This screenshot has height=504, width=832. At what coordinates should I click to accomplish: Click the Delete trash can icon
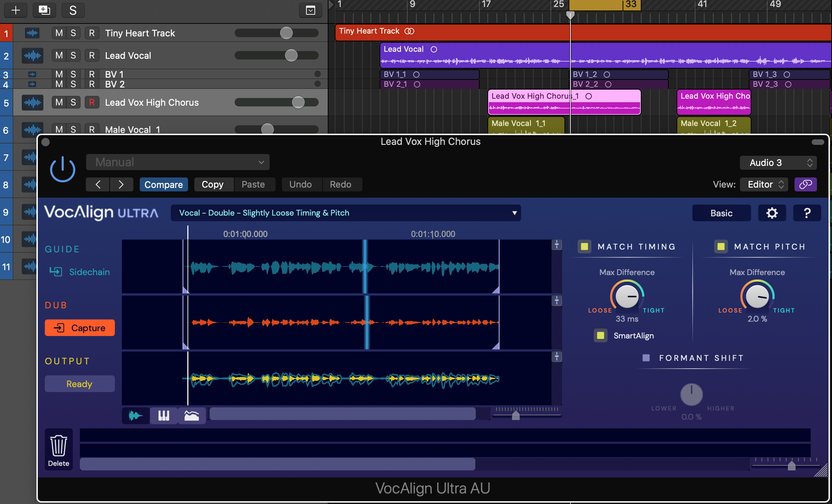coord(58,446)
